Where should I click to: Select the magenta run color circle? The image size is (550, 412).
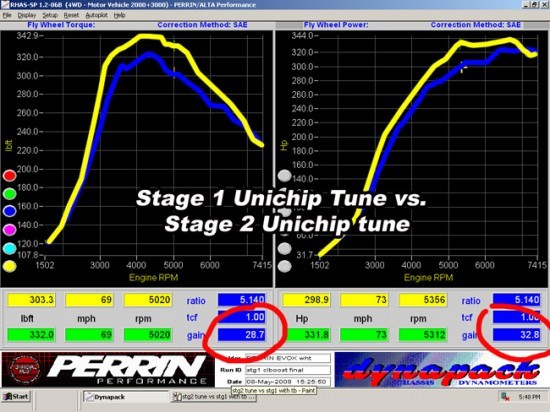[x=9, y=230]
